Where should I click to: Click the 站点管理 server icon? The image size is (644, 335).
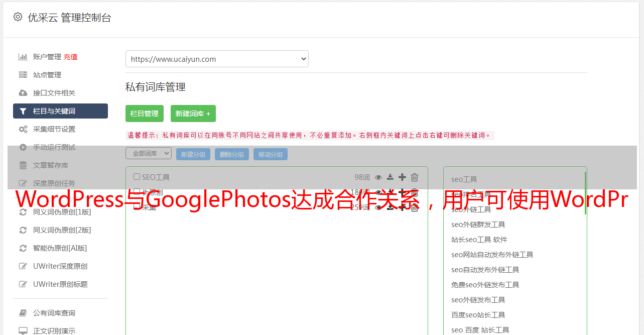(23, 75)
